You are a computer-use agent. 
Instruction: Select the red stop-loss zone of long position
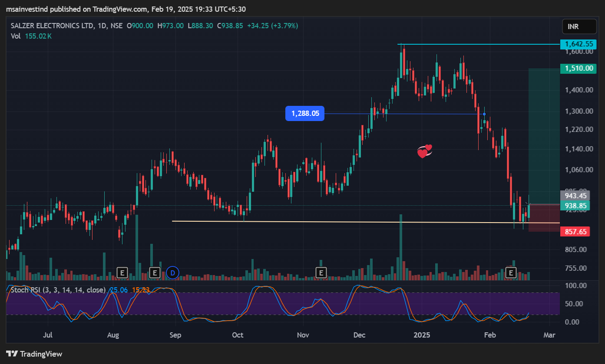click(544, 217)
